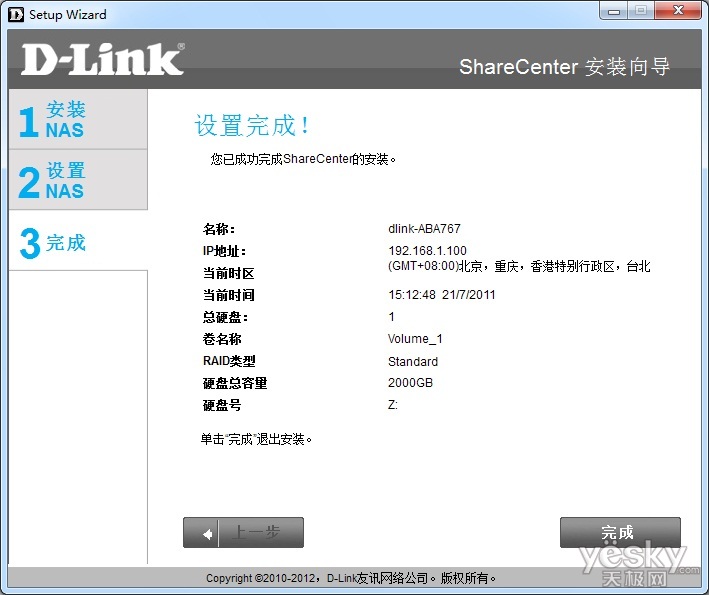Click the 硬盘总容量 label

(235, 383)
